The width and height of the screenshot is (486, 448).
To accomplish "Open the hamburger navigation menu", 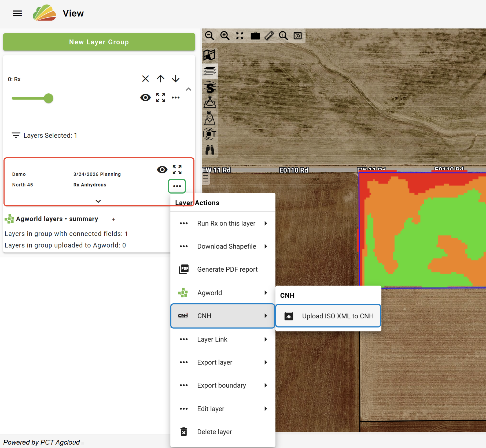I will pos(17,13).
